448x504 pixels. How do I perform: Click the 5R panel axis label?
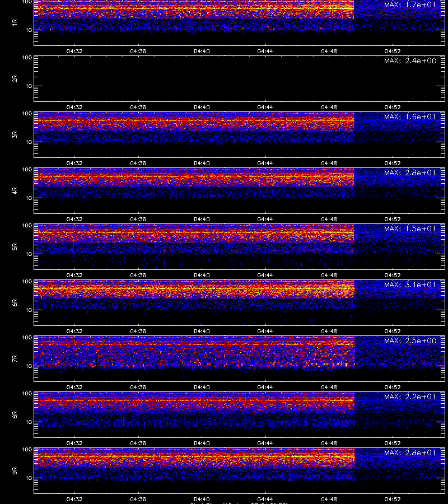tap(15, 247)
